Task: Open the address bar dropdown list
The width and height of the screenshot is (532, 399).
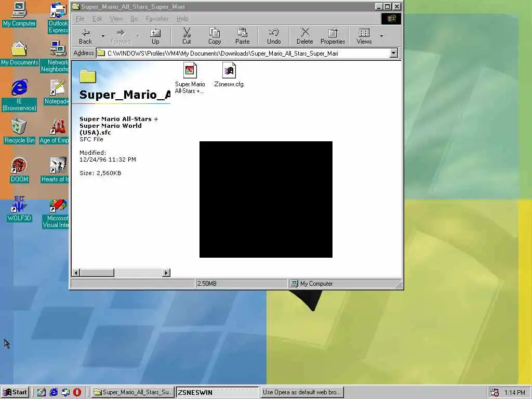Action: [x=394, y=54]
